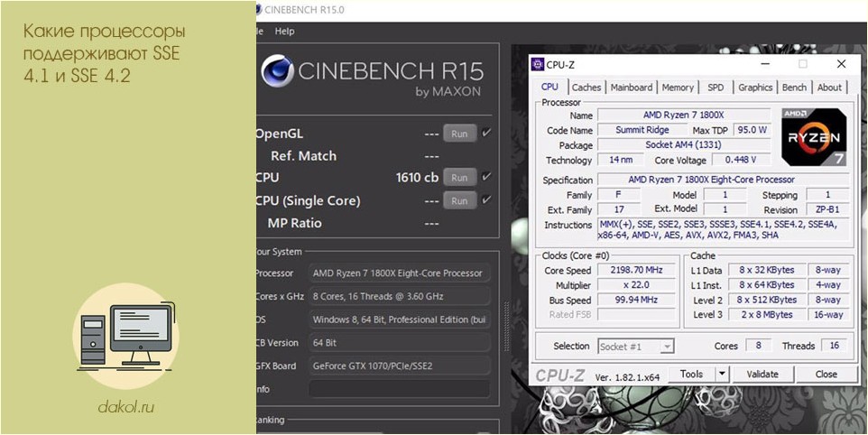
Task: Open the Bench tab
Action: pos(794,88)
